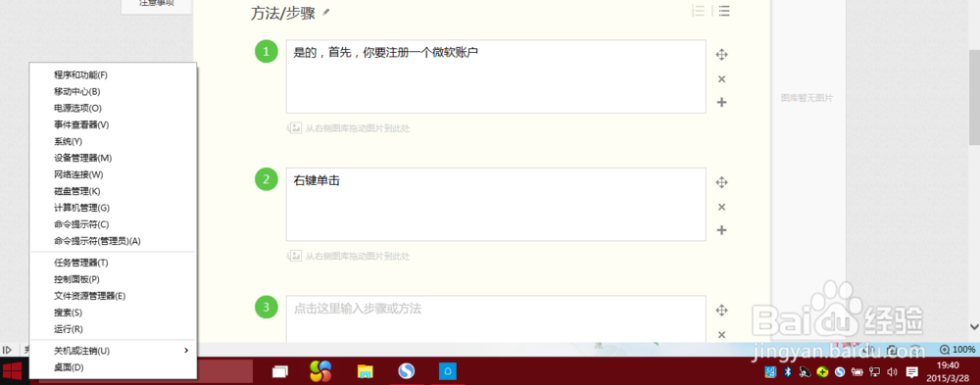Click image drop area under step 2
This screenshot has width=980, height=385.
349,256
